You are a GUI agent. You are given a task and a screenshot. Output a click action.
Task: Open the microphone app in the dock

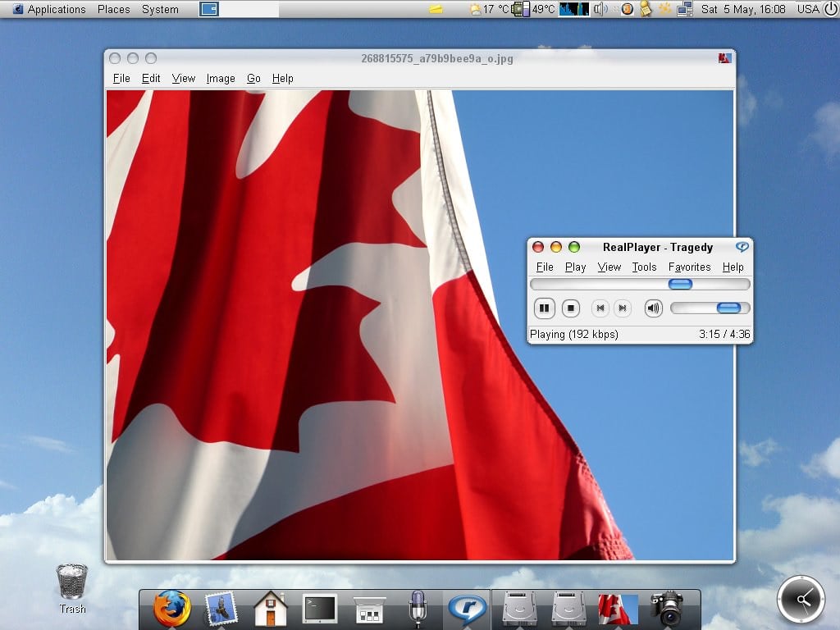pos(418,609)
